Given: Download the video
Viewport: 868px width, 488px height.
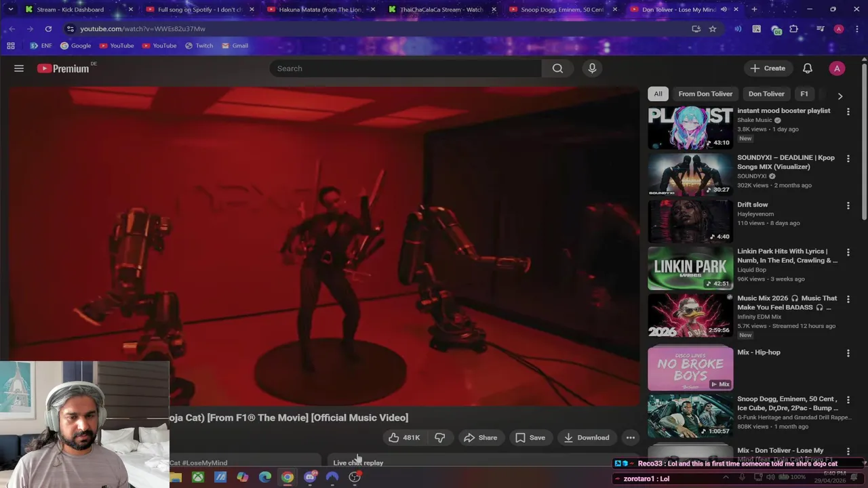Looking at the screenshot, I should click(587, 438).
